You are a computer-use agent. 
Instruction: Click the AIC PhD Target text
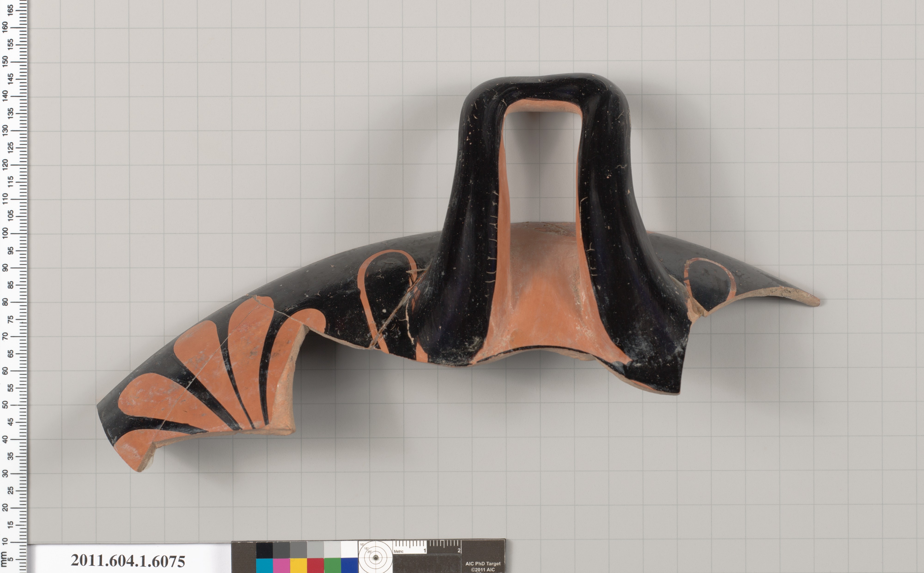[483, 564]
